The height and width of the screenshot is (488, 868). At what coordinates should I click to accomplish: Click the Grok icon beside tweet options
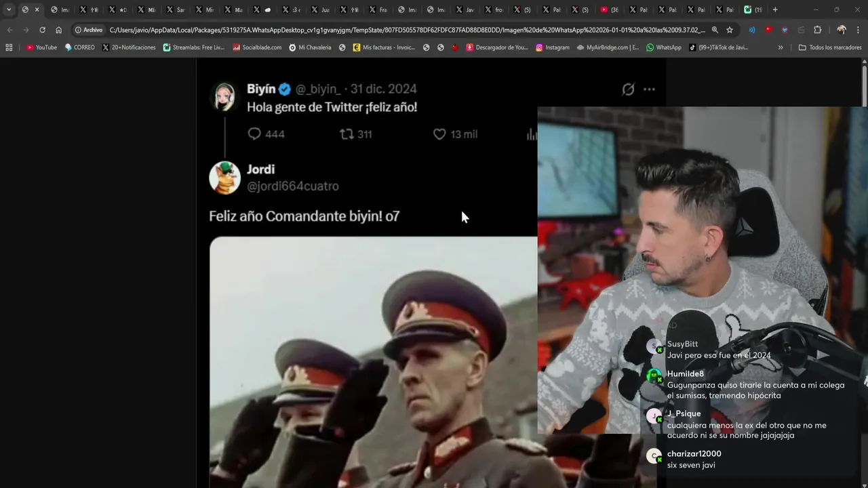(x=629, y=89)
